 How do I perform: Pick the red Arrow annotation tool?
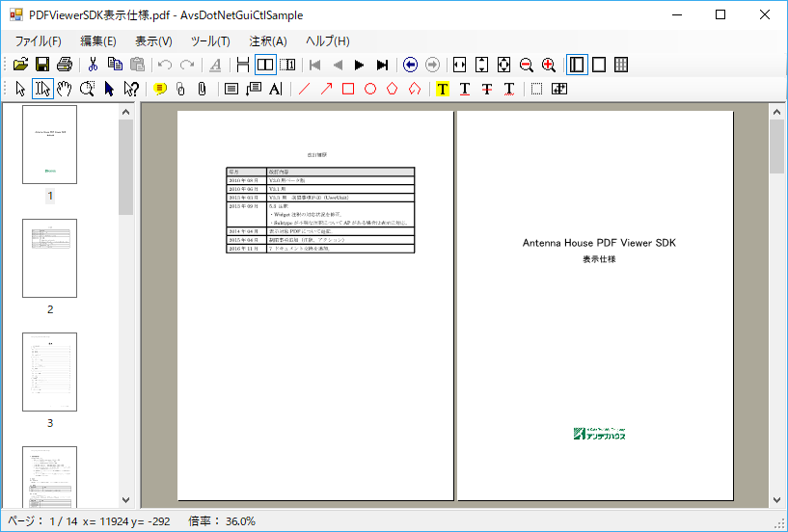pyautogui.click(x=326, y=89)
